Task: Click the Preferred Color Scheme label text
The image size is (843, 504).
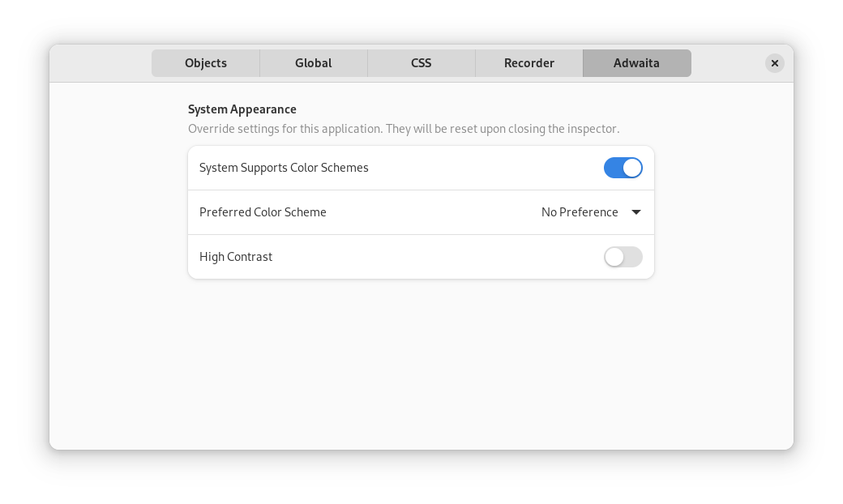Action: 263,212
